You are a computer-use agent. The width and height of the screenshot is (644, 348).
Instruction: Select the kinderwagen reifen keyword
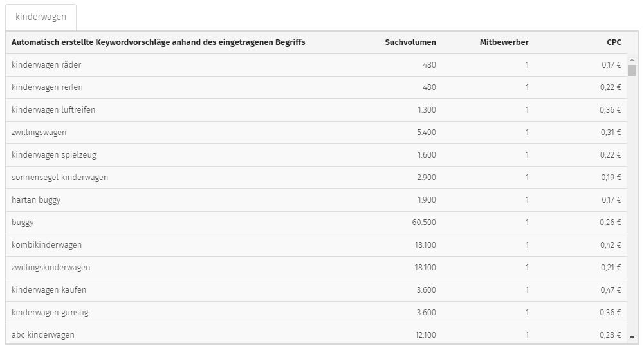coord(47,87)
